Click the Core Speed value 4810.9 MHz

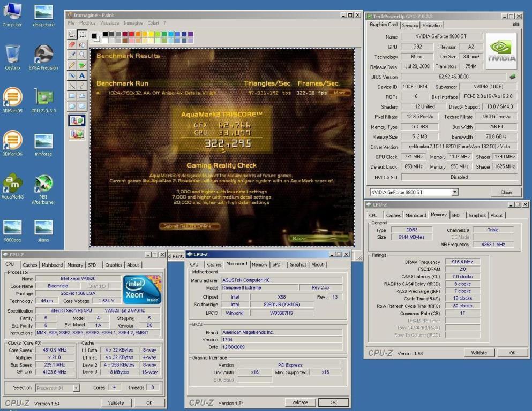(x=55, y=350)
